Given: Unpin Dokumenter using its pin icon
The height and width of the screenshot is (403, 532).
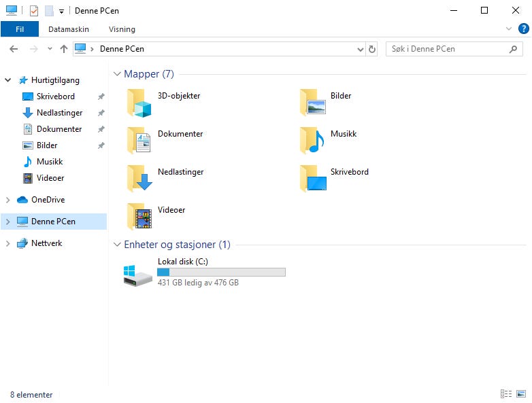Looking at the screenshot, I should coord(101,129).
